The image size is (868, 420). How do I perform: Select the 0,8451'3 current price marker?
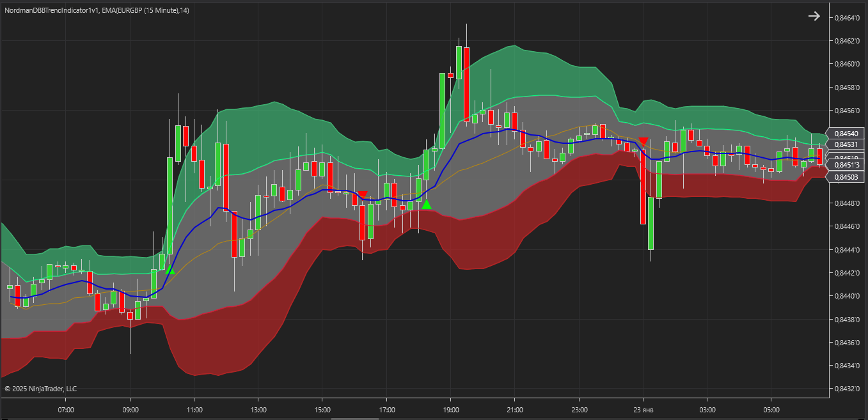846,166
